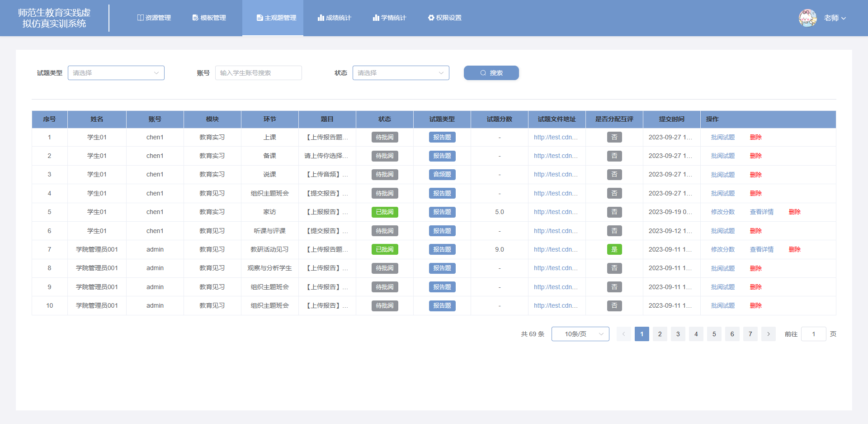Click 共 69 条 total count text
The image size is (868, 424).
click(533, 334)
